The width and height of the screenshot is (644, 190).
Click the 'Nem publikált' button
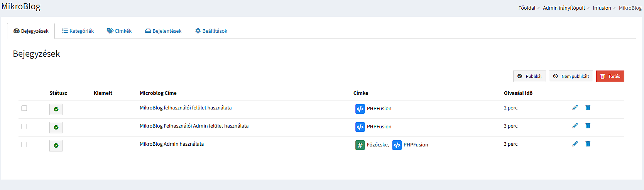571,76
